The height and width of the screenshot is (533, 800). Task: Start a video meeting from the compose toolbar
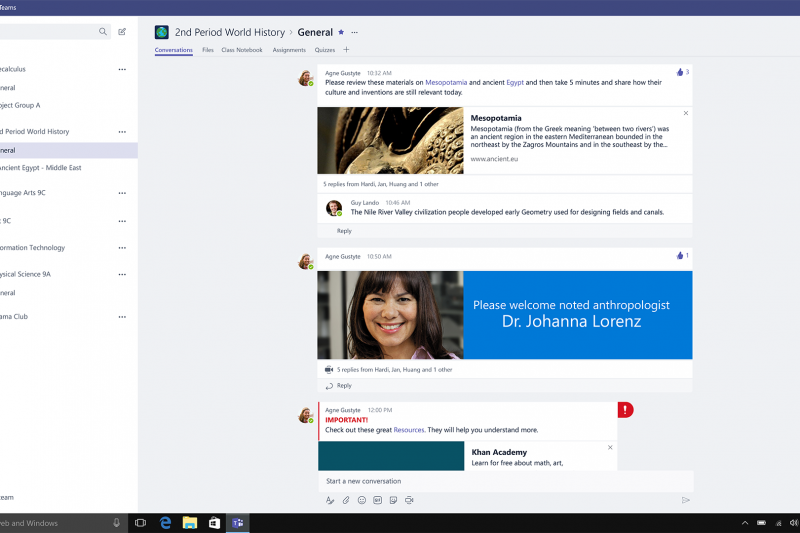point(410,500)
